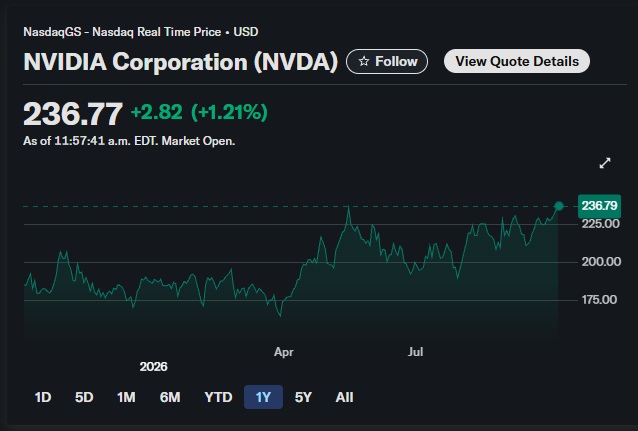The height and width of the screenshot is (431, 638).
Task: Click the Follow star button
Action: 387,61
